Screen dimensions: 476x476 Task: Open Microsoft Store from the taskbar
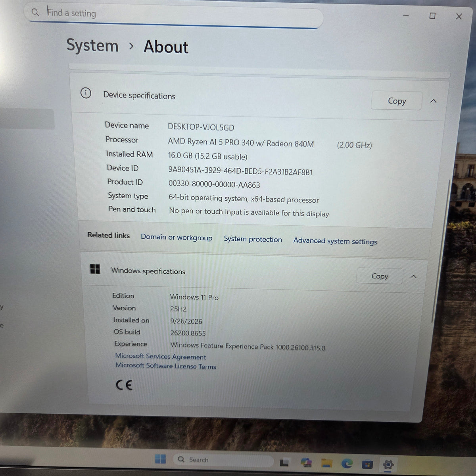[x=367, y=464]
